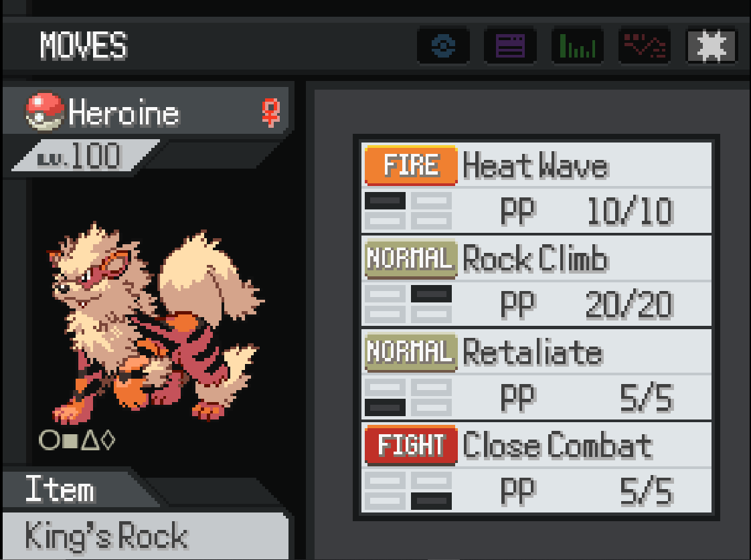Click the FIRE type badge
The image size is (751, 560).
click(x=411, y=165)
